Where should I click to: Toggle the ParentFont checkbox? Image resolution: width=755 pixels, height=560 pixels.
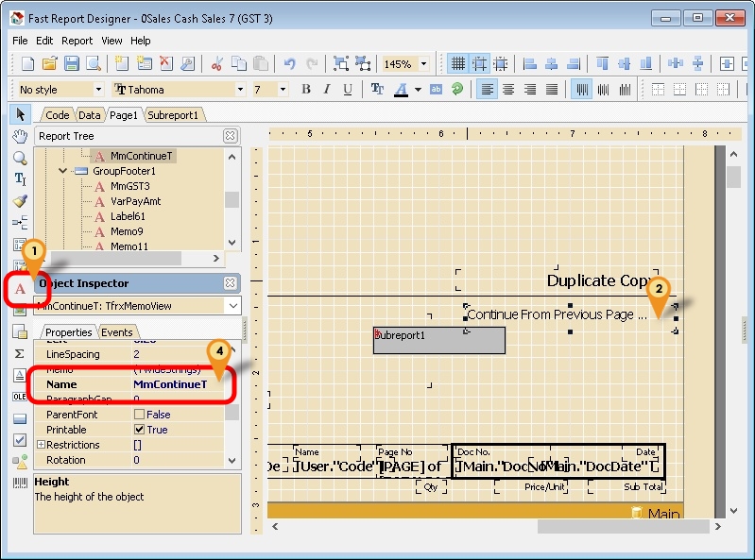point(140,415)
